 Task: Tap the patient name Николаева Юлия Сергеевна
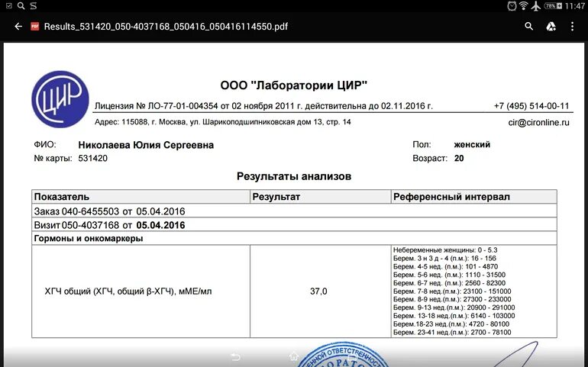[146, 145]
